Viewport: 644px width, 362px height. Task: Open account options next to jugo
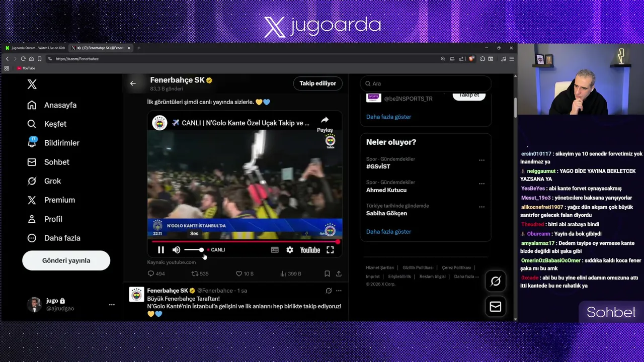tap(112, 304)
